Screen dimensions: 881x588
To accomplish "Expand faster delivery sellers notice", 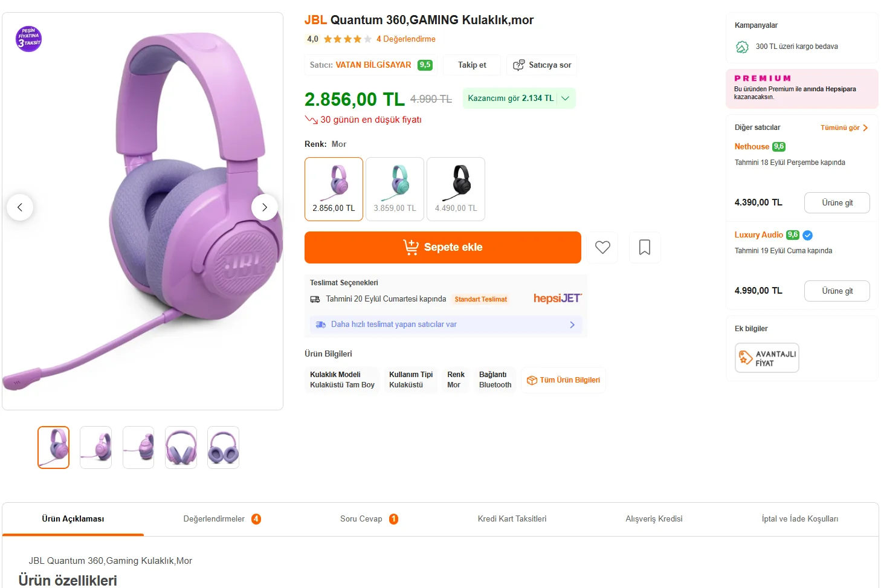I will (446, 325).
